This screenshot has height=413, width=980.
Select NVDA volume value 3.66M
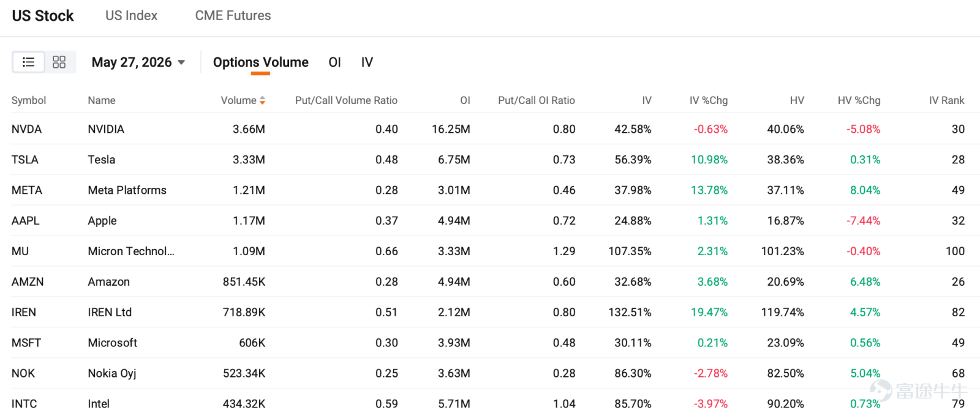coord(249,129)
